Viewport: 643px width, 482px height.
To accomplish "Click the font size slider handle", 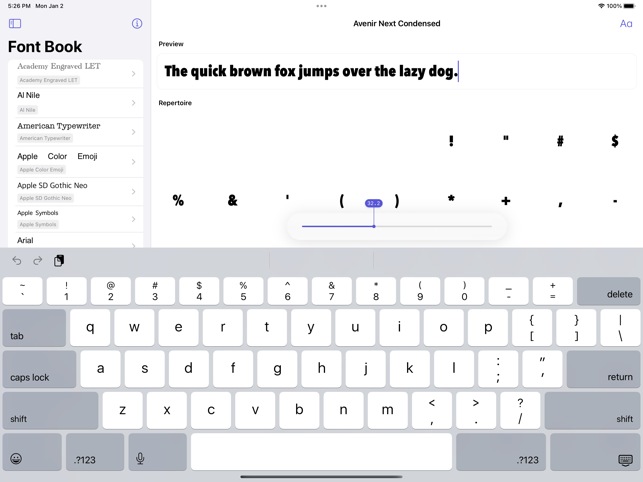I will (x=374, y=226).
